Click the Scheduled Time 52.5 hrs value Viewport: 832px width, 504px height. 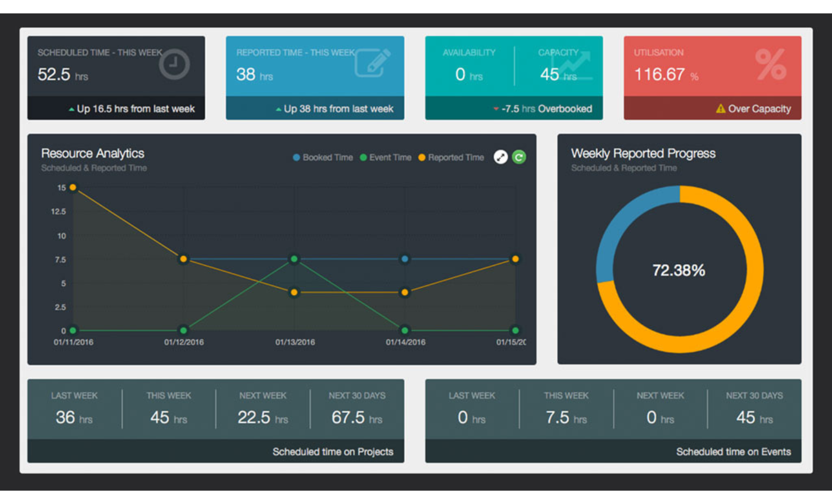coord(62,74)
